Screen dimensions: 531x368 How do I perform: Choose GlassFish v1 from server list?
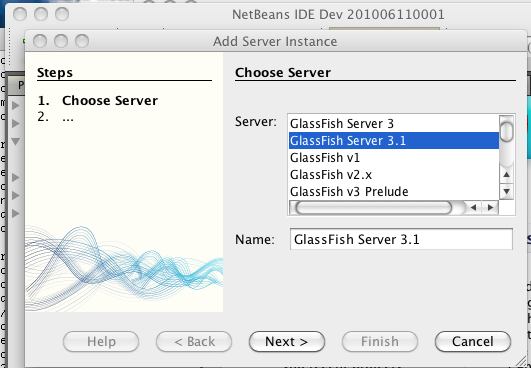[x=394, y=158]
